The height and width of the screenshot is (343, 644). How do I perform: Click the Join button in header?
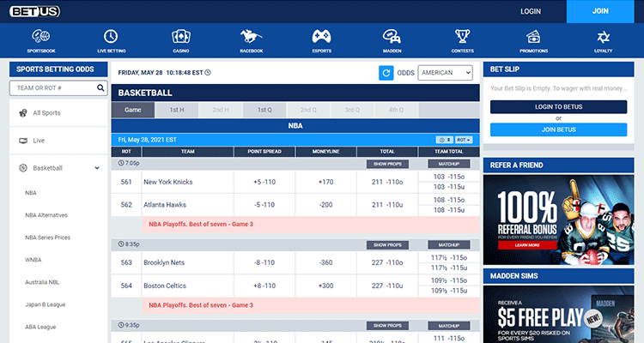pyautogui.click(x=600, y=11)
